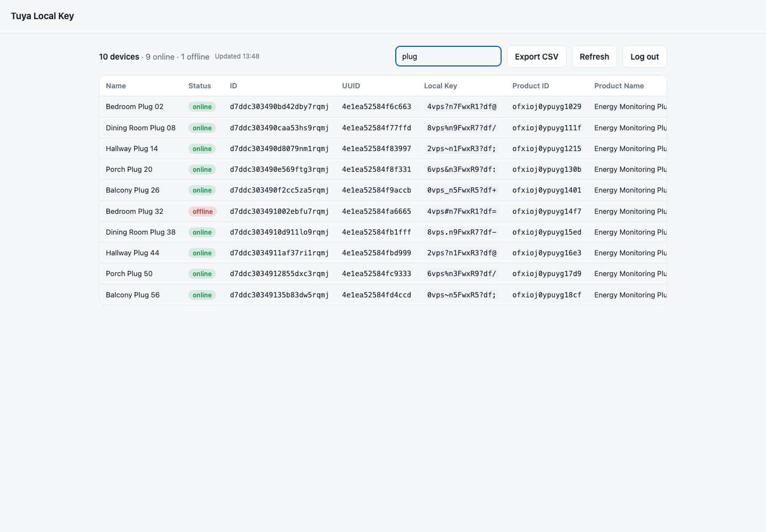Click the device ID of Bedroom Plug 02
Viewport: 766px width, 532px height.
(x=279, y=107)
